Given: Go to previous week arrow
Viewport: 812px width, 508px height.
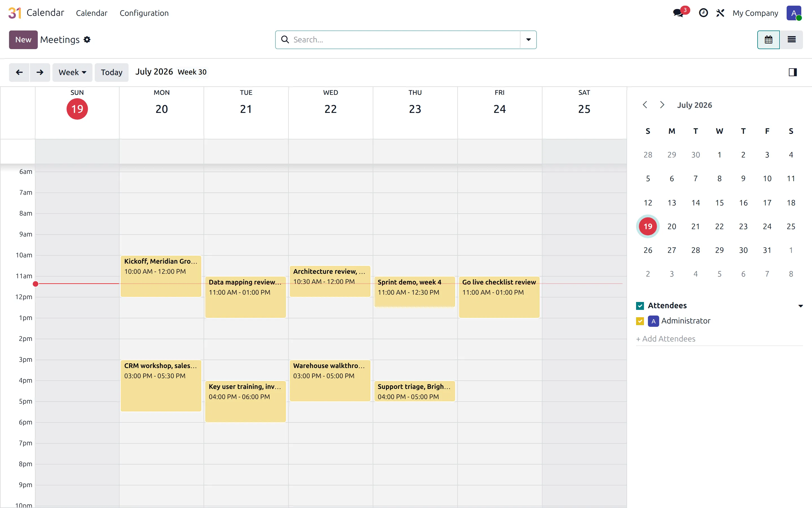Looking at the screenshot, I should (19, 72).
